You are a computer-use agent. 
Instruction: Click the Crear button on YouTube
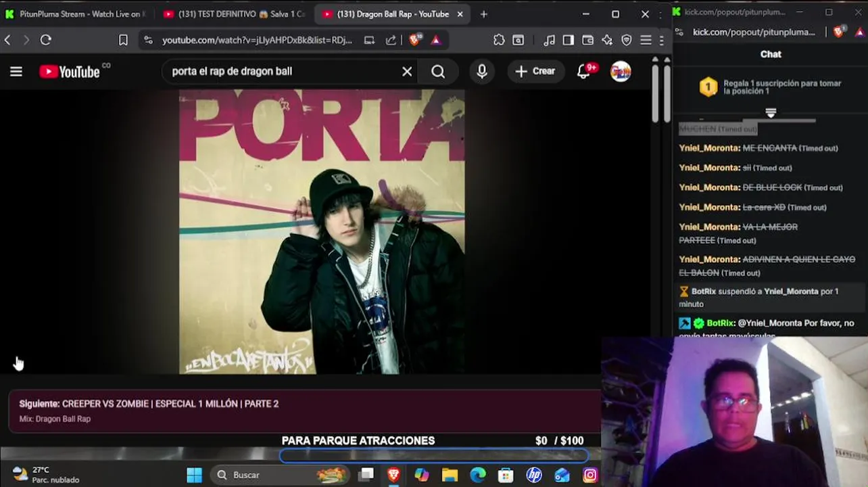(x=535, y=71)
